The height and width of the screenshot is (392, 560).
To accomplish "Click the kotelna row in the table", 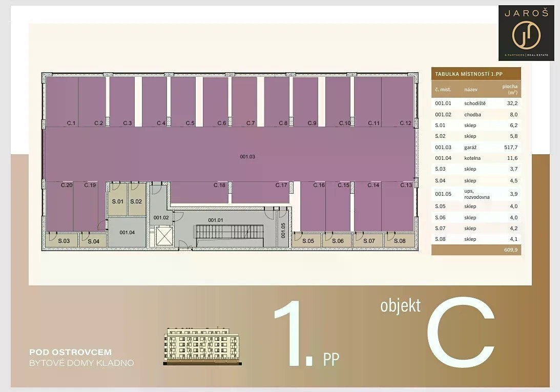I will [x=476, y=158].
